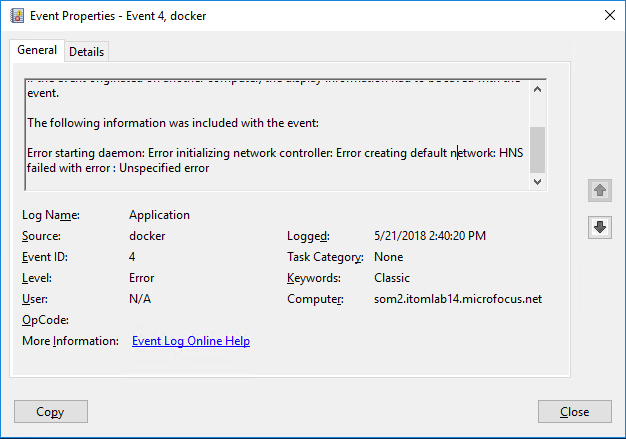
Task: Open the Event Log Online Help link
Action: click(191, 341)
